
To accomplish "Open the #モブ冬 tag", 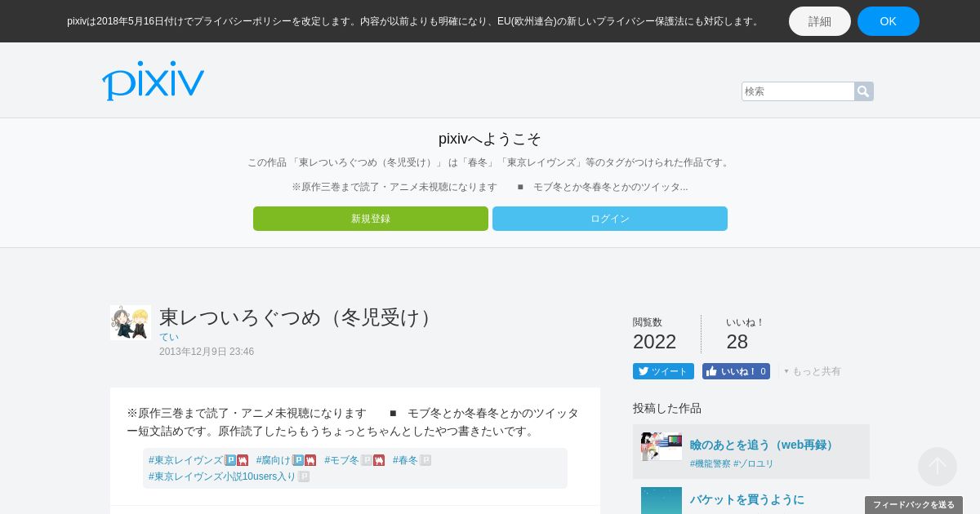I will pos(342,460).
